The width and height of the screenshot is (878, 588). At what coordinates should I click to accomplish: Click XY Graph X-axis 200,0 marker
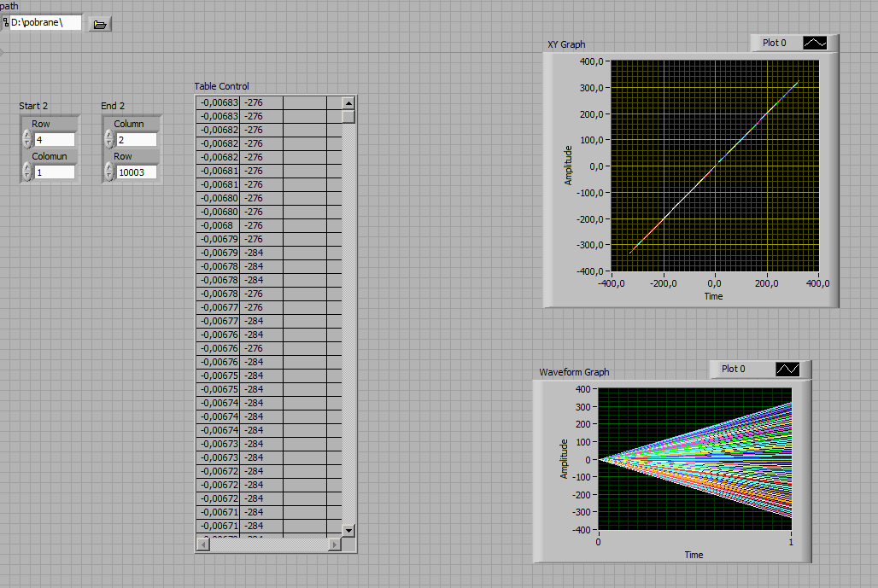point(766,283)
